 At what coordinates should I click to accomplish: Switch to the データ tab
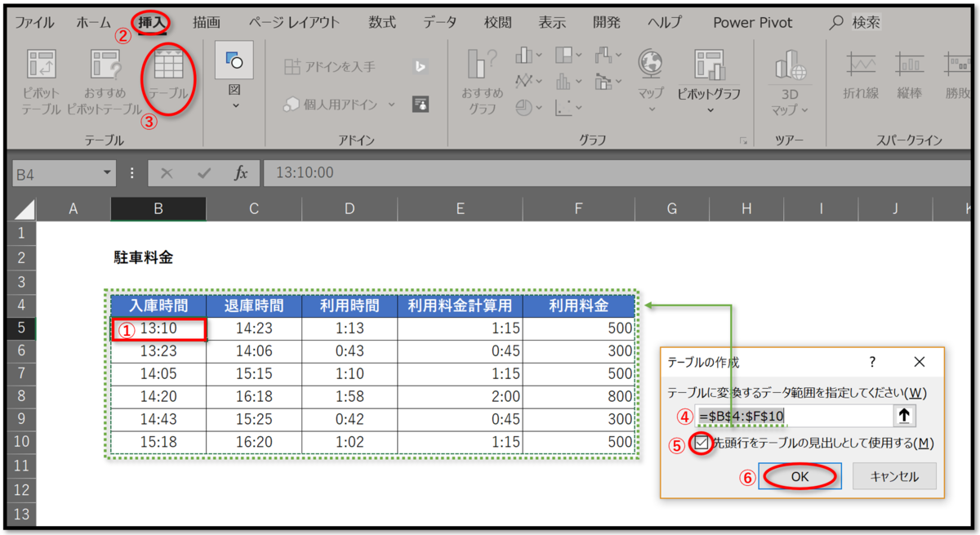tap(440, 22)
